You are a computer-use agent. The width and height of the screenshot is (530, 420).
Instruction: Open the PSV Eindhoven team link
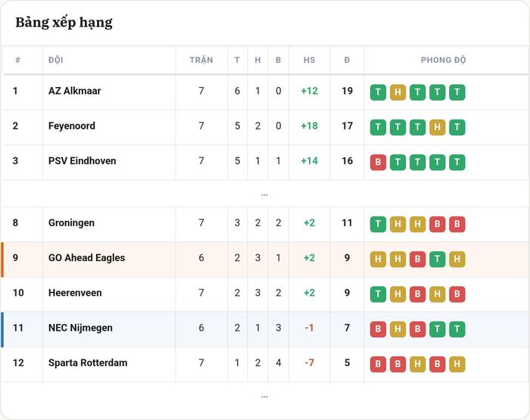tap(82, 161)
